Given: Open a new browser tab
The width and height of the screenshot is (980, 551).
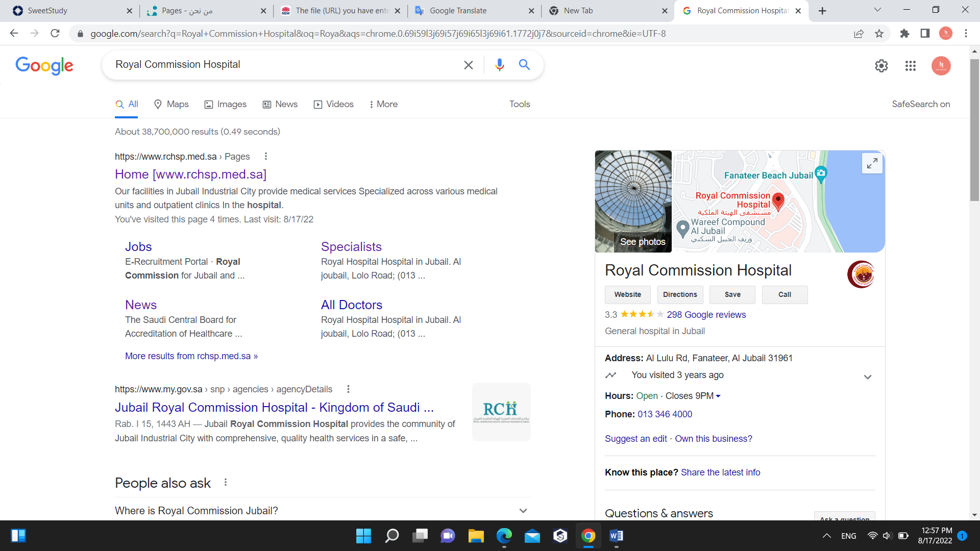Looking at the screenshot, I should pyautogui.click(x=822, y=11).
